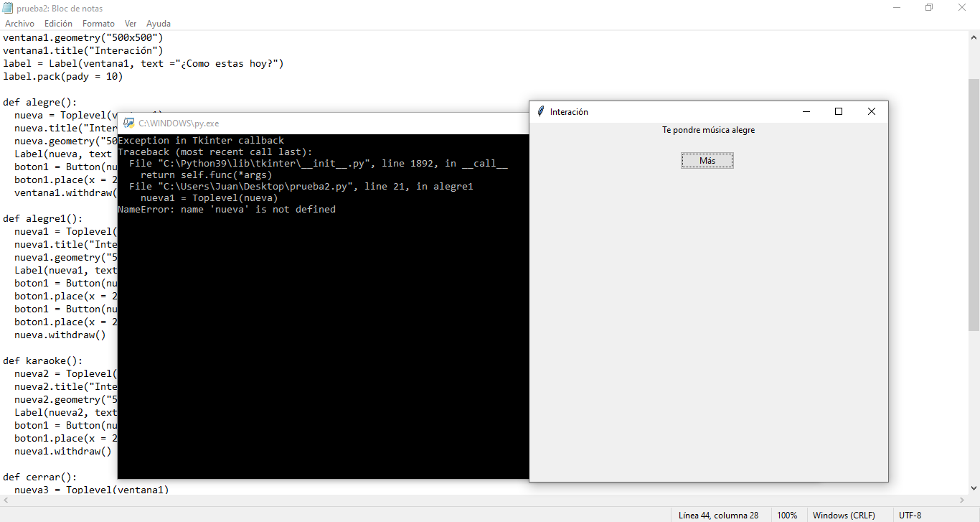Minimize the Interación window
The width and height of the screenshot is (980, 522).
[806, 111]
